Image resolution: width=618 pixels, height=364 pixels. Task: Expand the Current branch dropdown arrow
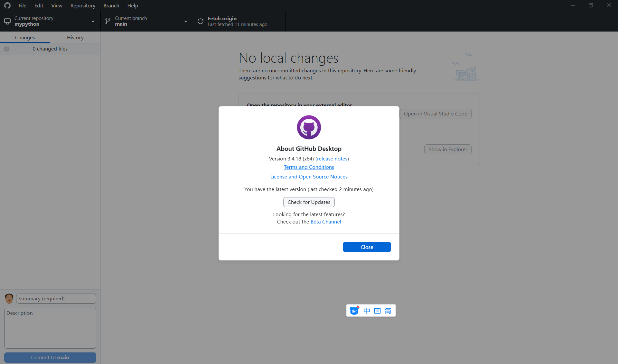pyautogui.click(x=186, y=22)
